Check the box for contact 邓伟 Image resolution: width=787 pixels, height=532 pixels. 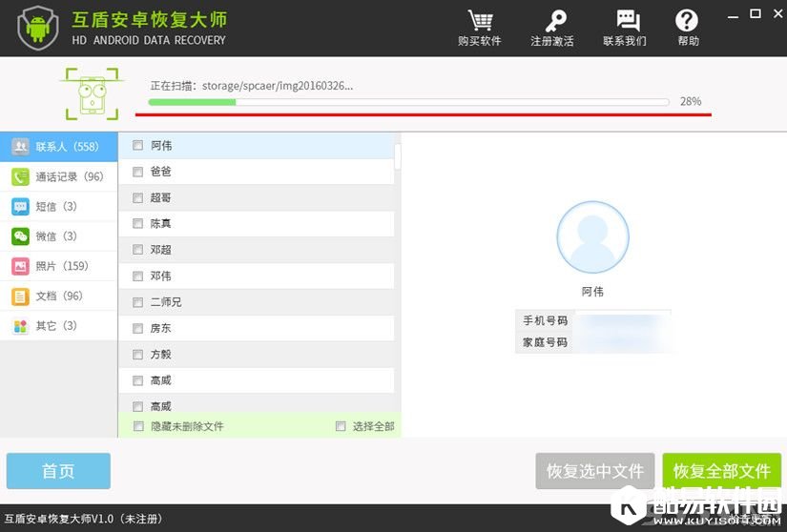click(x=137, y=276)
